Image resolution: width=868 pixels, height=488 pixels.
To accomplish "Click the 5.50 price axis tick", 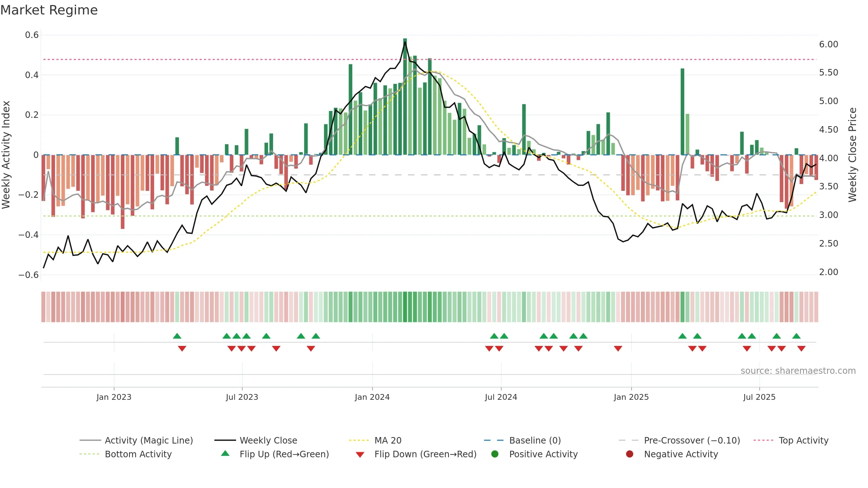I will point(829,73).
